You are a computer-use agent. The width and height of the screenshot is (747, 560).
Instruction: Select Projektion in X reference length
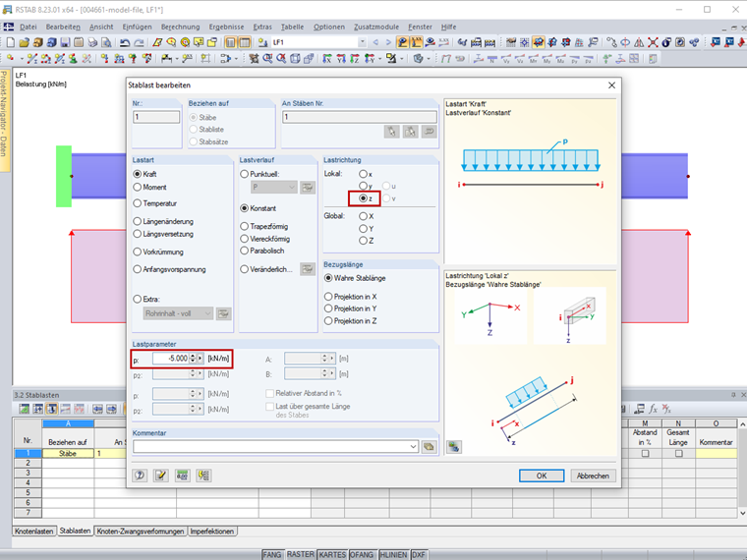[328, 296]
